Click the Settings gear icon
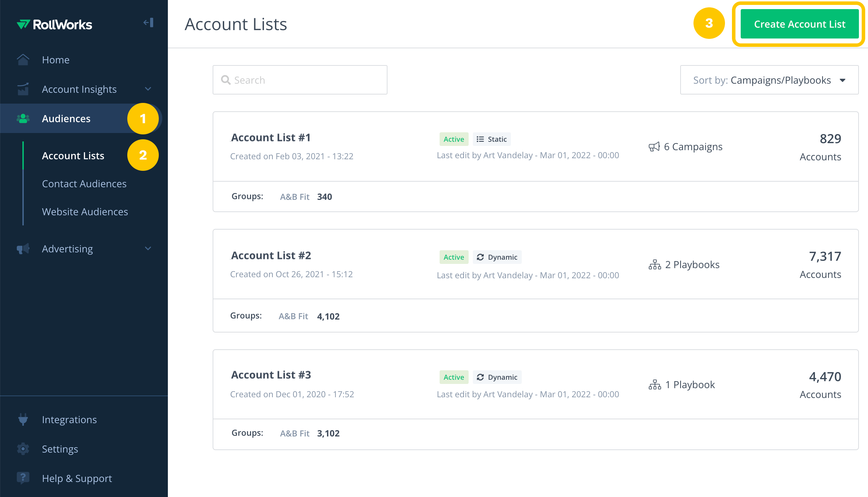The image size is (868, 497). pyautogui.click(x=23, y=449)
